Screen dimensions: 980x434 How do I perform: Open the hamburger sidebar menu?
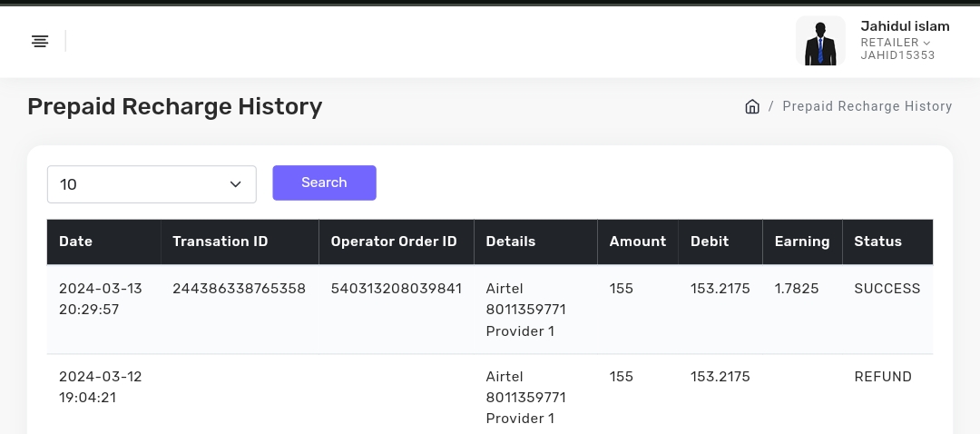point(40,41)
